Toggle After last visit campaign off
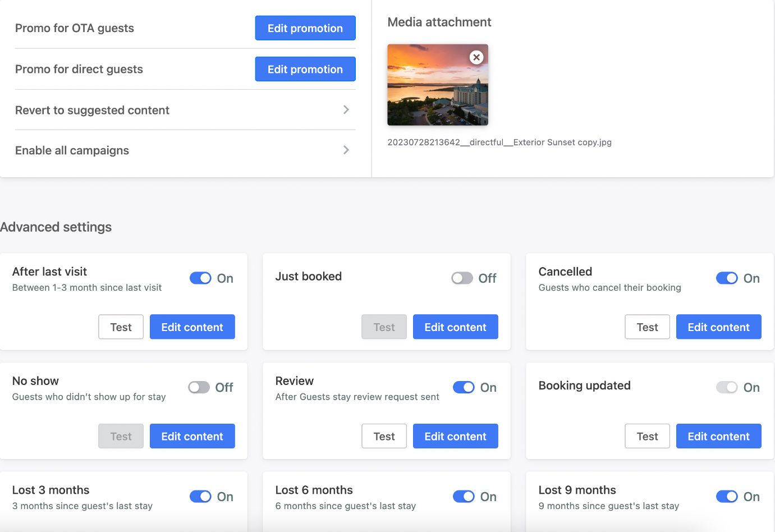Image resolution: width=775 pixels, height=532 pixels. (x=200, y=278)
